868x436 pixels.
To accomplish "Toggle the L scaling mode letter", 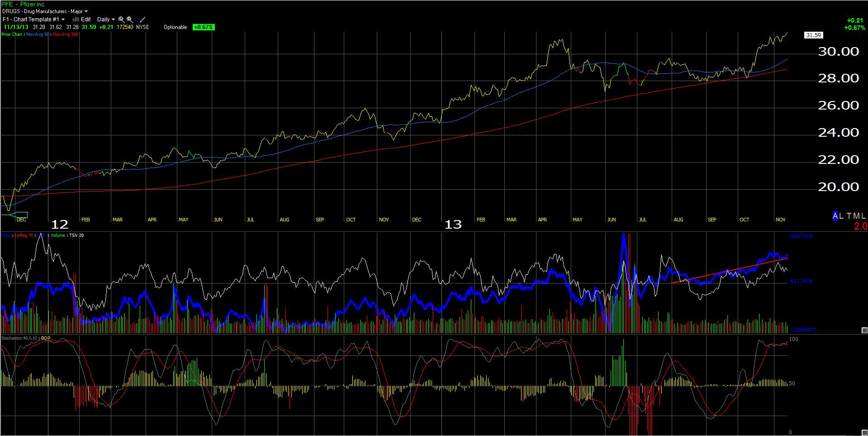I will 841,216.
